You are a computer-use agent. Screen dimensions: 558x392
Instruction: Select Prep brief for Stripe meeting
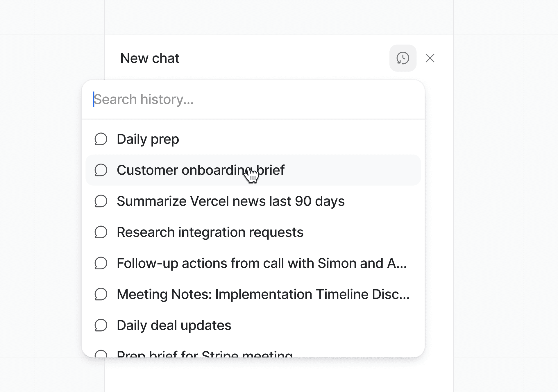205,355
